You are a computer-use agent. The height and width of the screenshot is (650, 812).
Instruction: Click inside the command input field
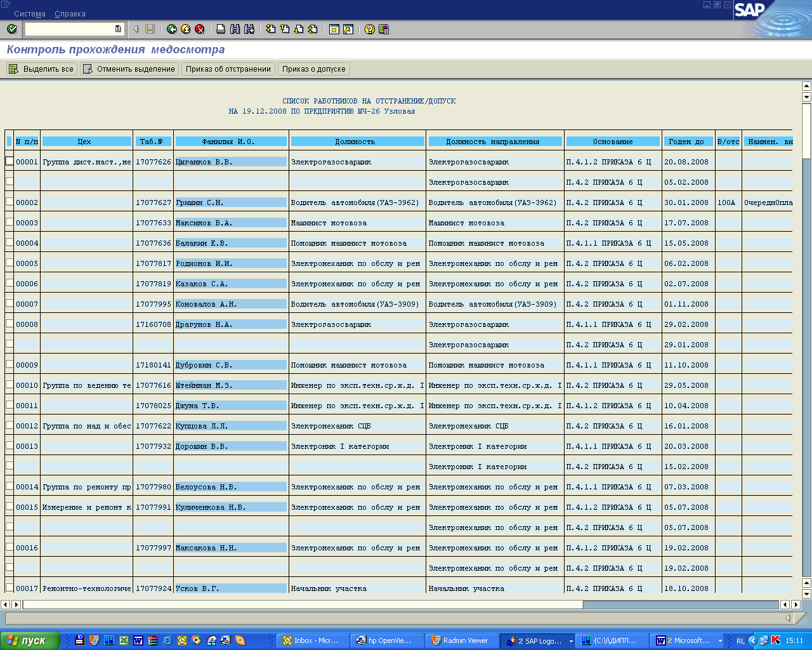click(69, 29)
